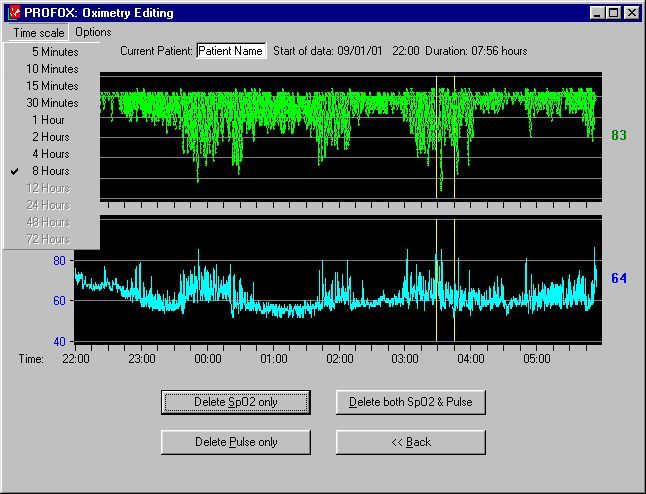Viewport: 646px width, 494px height.
Task: Pick 4 Hours time scale
Action: 51,154
